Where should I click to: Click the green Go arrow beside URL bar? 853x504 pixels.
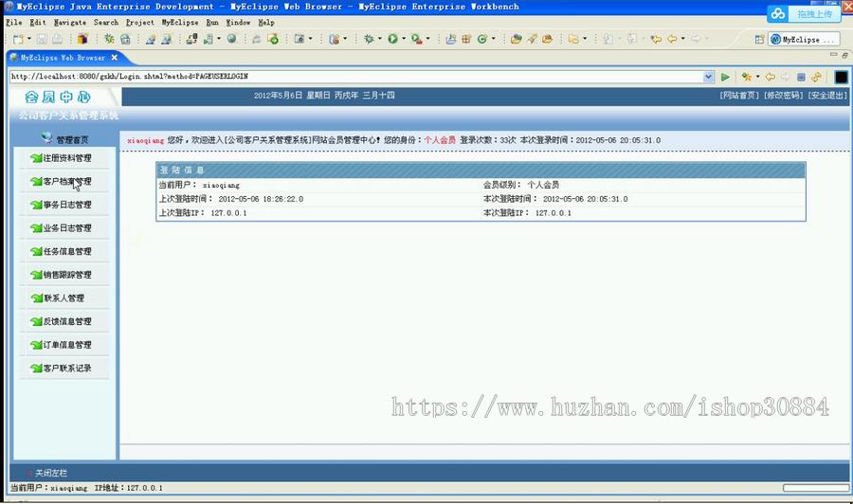[x=725, y=77]
